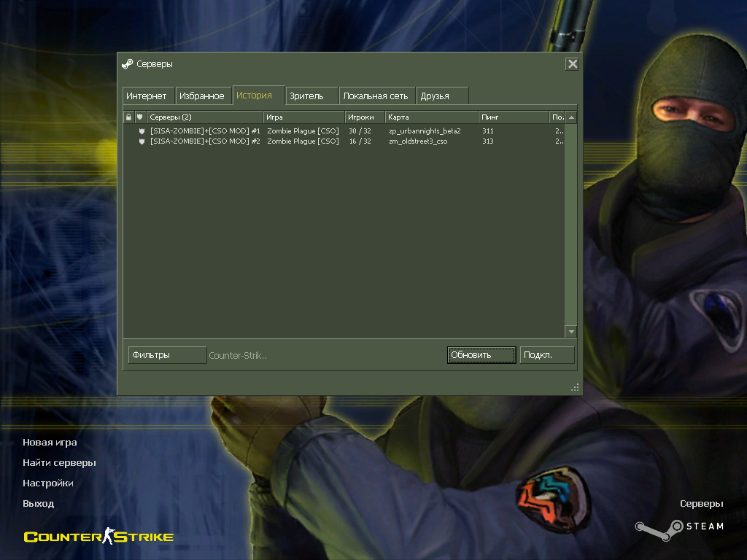Click the ping value 313
747x560 pixels.
point(488,141)
